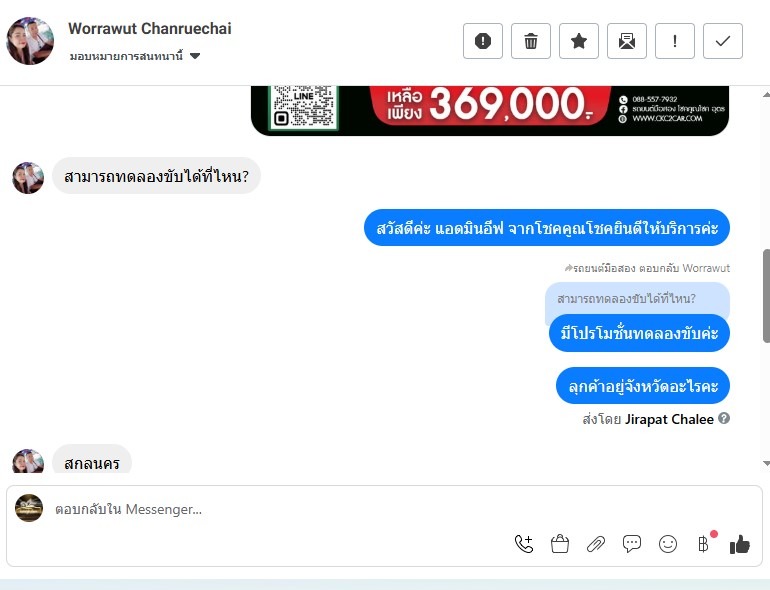Open the 369,000 car promotion image
Screen dimensions: 770x590
[490, 111]
